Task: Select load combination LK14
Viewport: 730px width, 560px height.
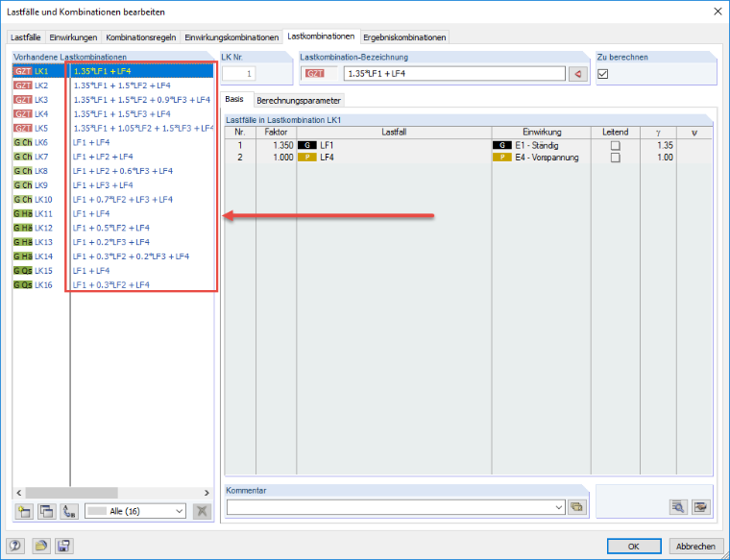Action: [113, 256]
